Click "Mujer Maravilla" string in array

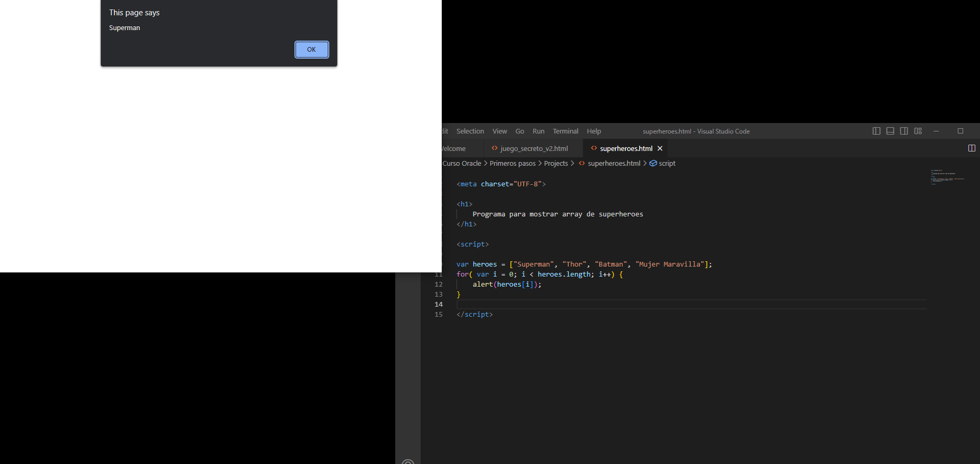pos(670,264)
